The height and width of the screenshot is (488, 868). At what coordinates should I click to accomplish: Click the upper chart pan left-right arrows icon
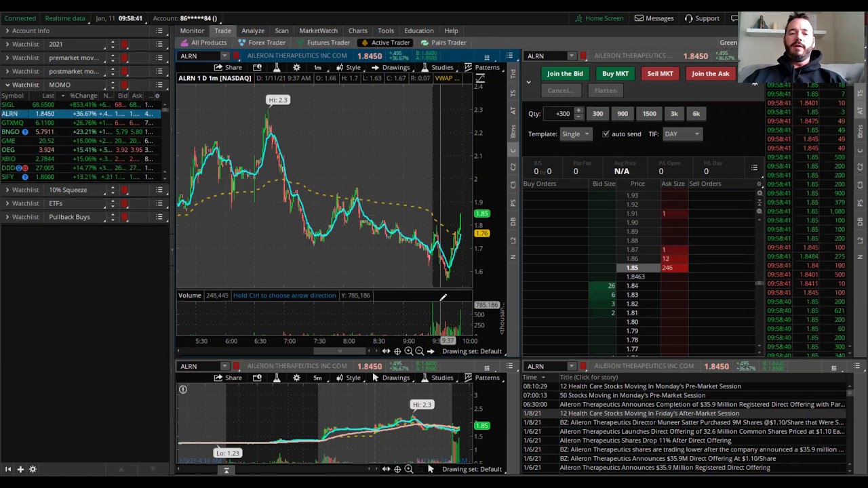(x=386, y=351)
